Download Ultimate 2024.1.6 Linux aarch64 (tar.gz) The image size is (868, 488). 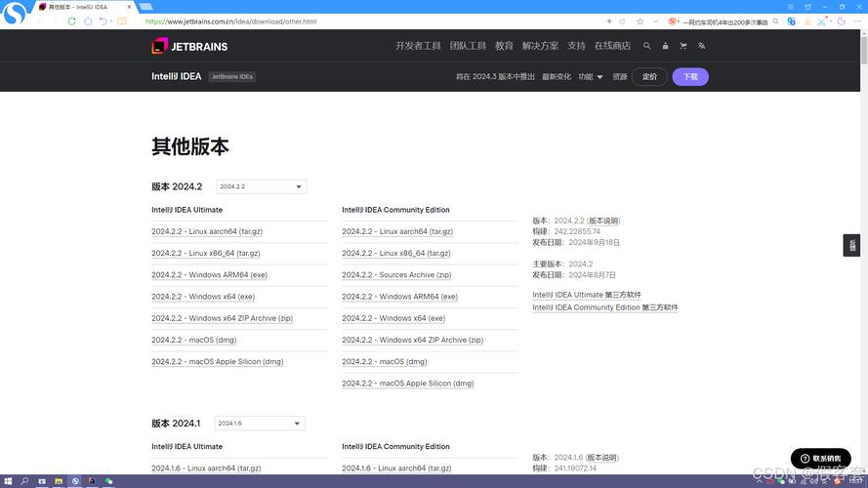(x=206, y=468)
